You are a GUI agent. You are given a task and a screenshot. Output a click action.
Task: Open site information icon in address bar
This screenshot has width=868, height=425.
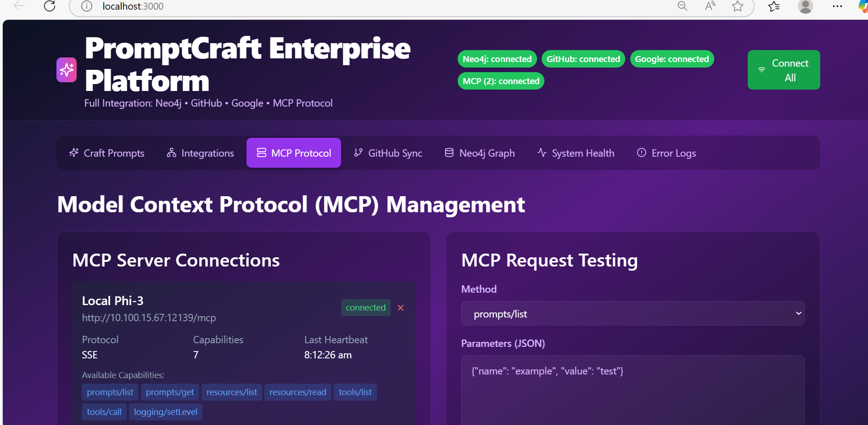(x=87, y=6)
